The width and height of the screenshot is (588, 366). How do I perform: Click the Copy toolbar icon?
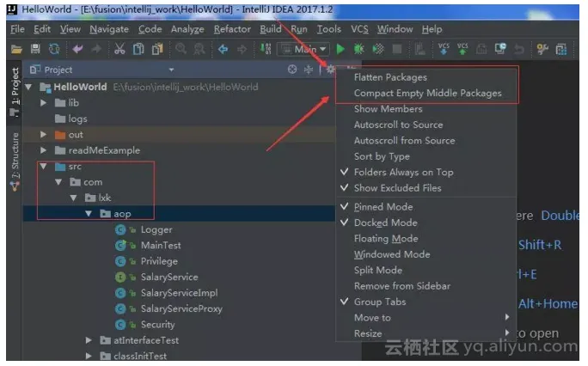(138, 49)
